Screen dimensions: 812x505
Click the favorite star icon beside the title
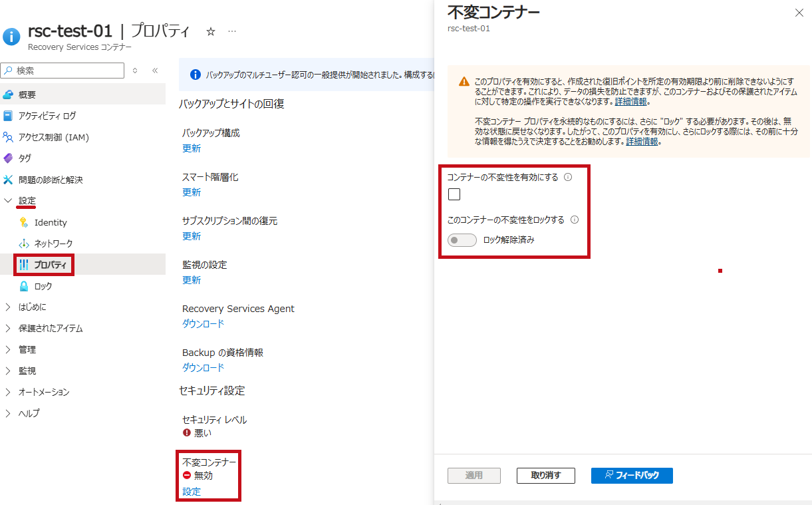[211, 31]
